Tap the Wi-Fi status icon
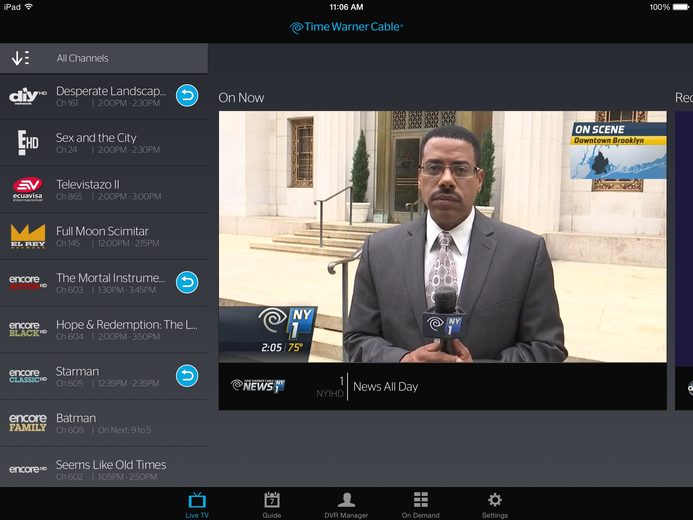This screenshot has height=520, width=693. click(29, 7)
